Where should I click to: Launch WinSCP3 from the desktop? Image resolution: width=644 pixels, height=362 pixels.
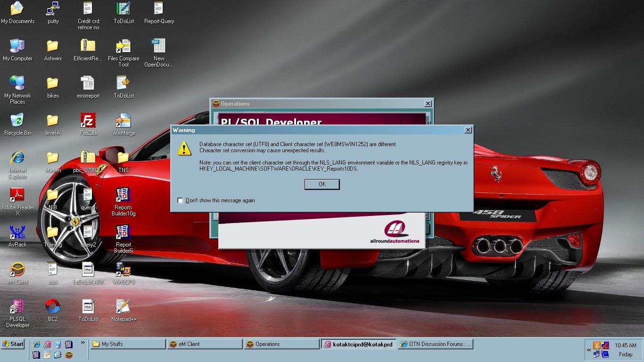(x=124, y=270)
